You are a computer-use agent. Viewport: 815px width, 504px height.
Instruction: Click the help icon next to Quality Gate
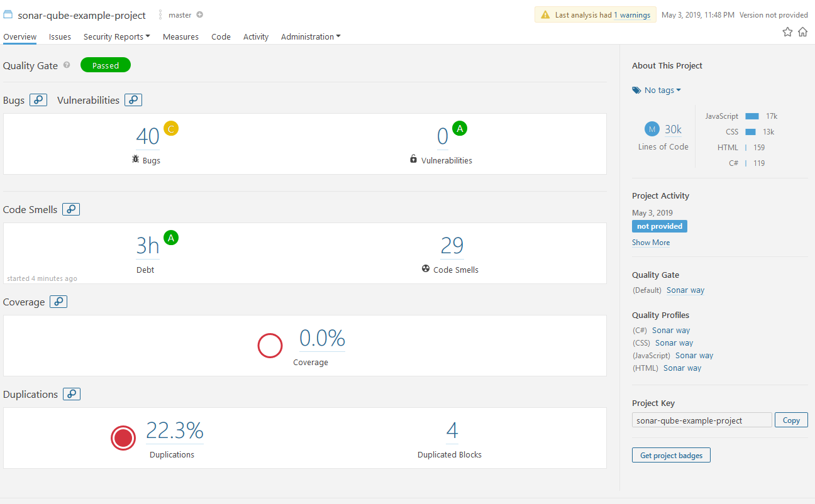click(67, 65)
